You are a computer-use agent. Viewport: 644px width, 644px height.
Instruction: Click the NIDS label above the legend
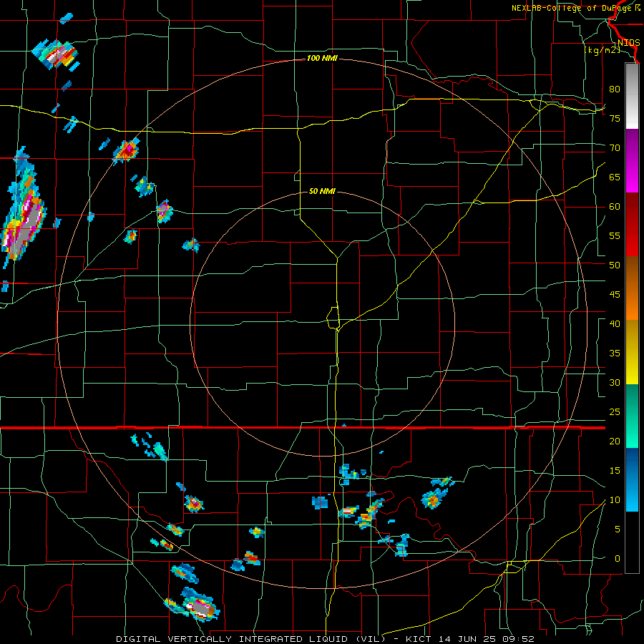[x=628, y=43]
